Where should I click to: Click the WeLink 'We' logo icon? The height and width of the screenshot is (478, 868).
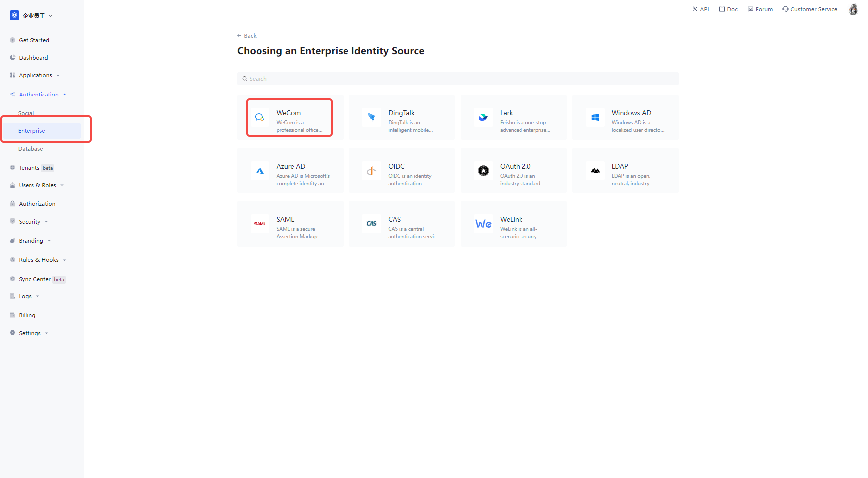(483, 224)
